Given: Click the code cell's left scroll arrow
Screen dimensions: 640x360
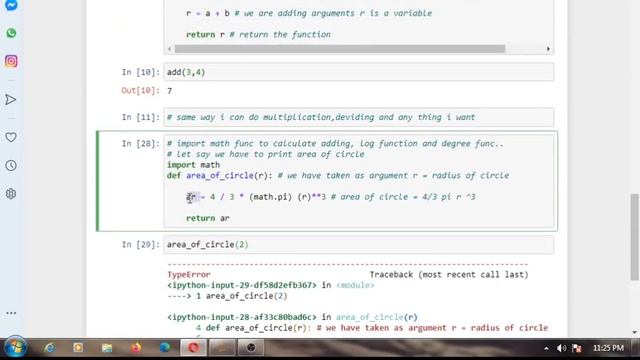Looking at the screenshot, I should (169, 49).
